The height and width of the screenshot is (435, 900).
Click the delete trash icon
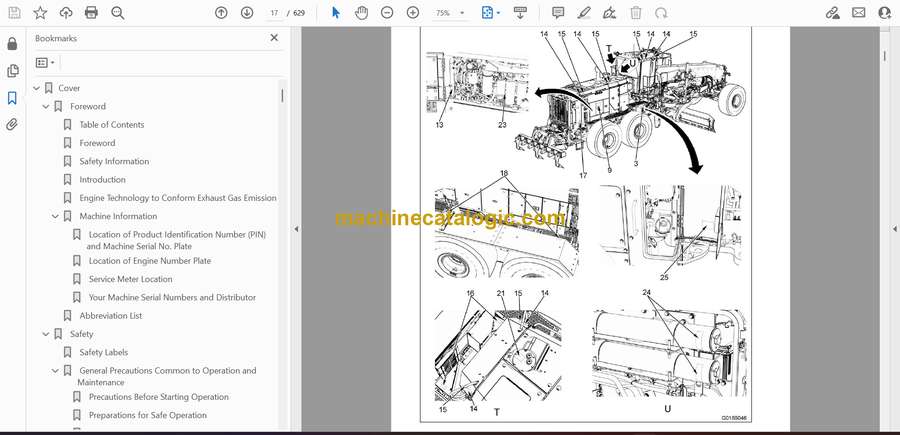(635, 13)
